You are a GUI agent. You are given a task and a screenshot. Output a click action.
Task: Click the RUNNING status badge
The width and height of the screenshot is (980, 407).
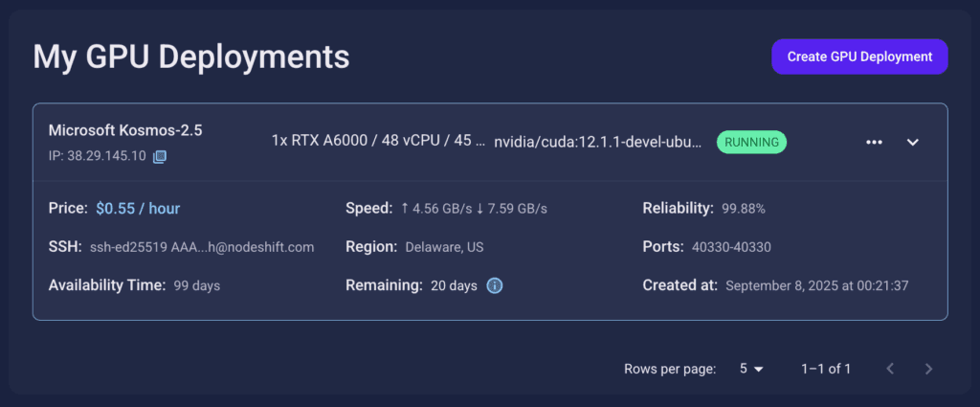[x=751, y=142]
